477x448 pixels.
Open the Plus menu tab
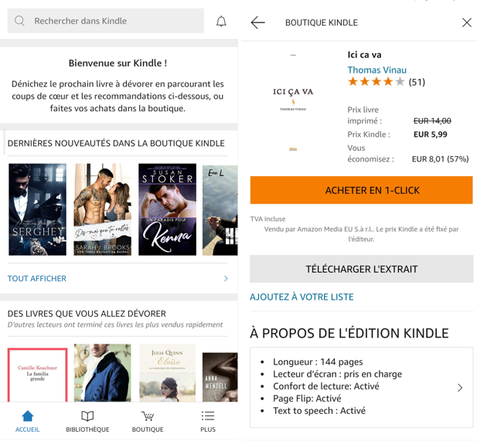[208, 421]
